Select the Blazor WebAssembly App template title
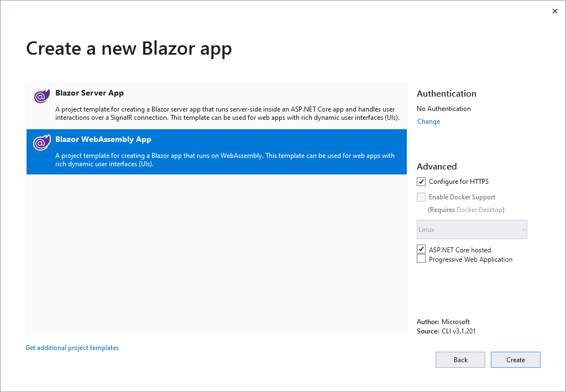The width and height of the screenshot is (566, 392). (103, 140)
